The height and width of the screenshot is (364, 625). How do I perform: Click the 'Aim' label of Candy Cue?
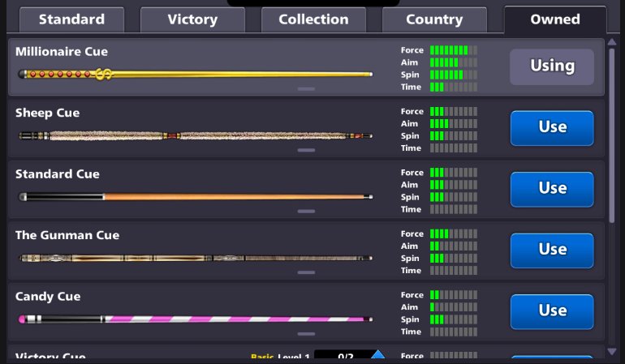click(x=409, y=307)
